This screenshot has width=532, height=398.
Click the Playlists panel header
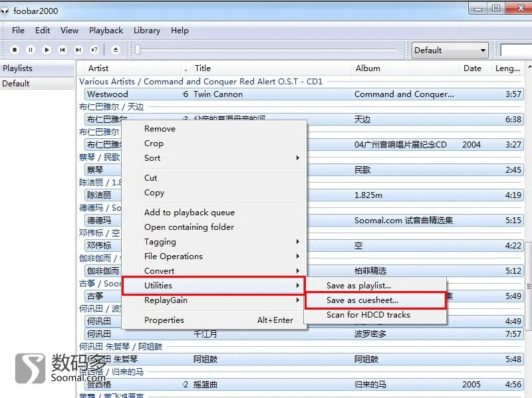click(37, 68)
